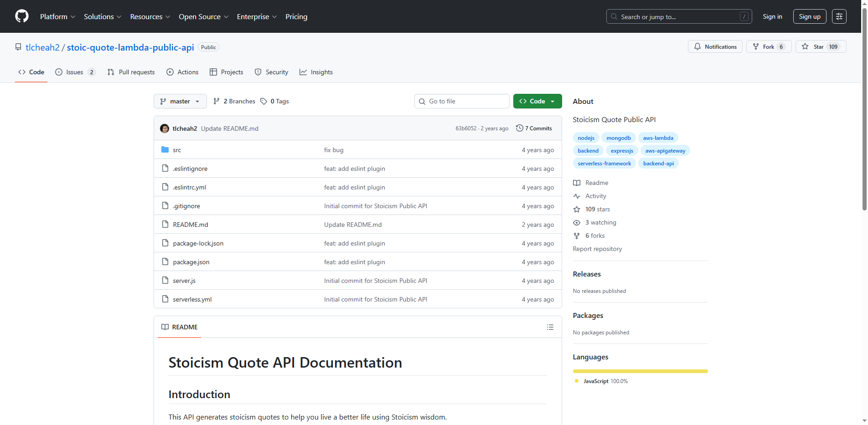868x425 pixels.
Task: Switch to the Actions tab
Action: (x=182, y=72)
